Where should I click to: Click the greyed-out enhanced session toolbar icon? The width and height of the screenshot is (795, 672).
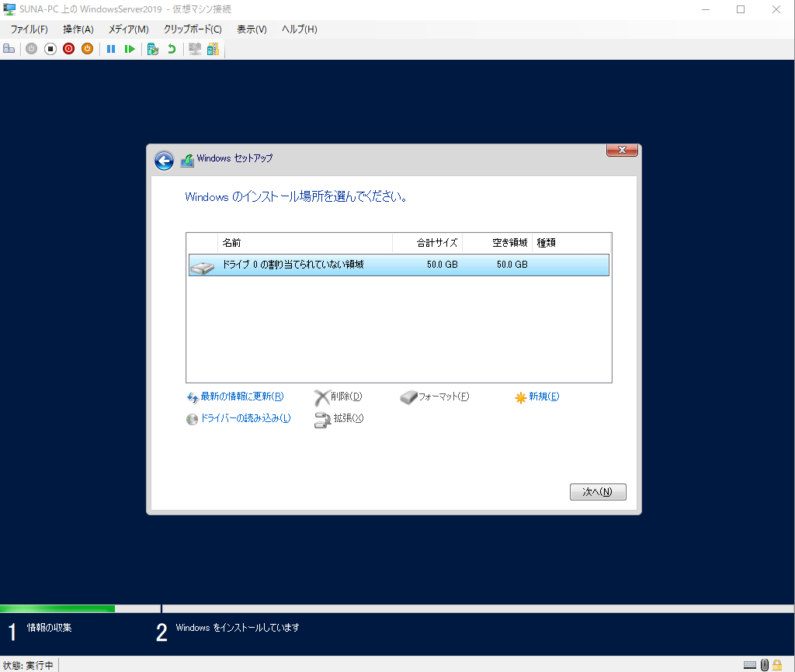point(195,49)
